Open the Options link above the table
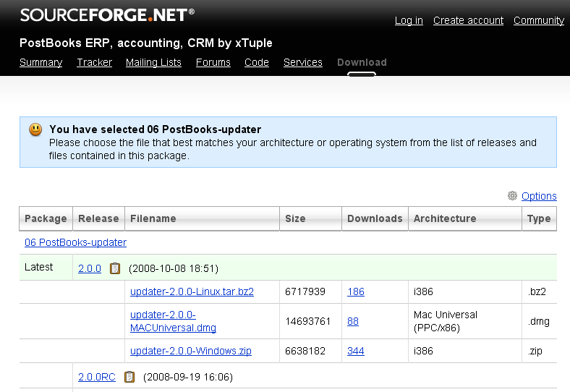The image size is (570, 392). point(539,196)
